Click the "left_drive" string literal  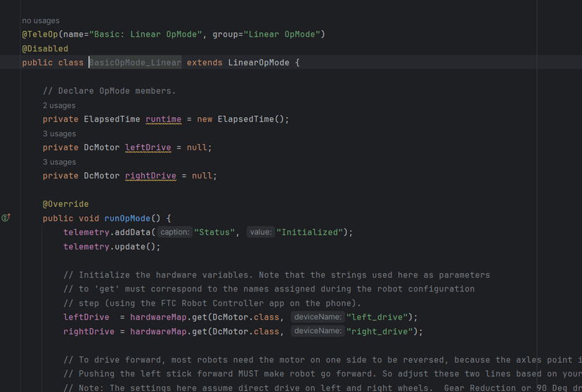coord(377,318)
